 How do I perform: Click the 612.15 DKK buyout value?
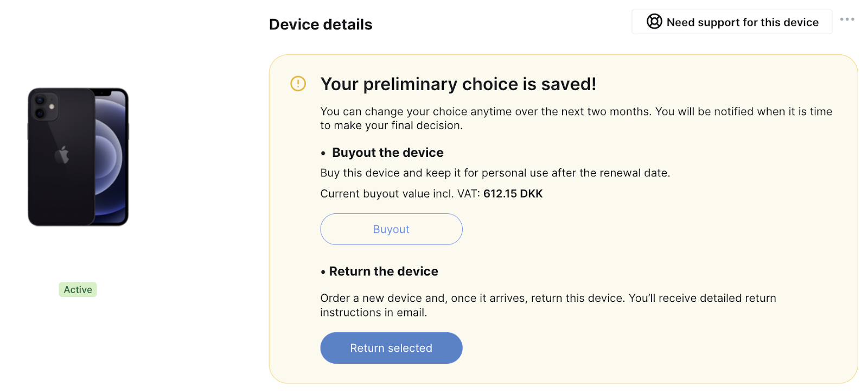pos(513,194)
